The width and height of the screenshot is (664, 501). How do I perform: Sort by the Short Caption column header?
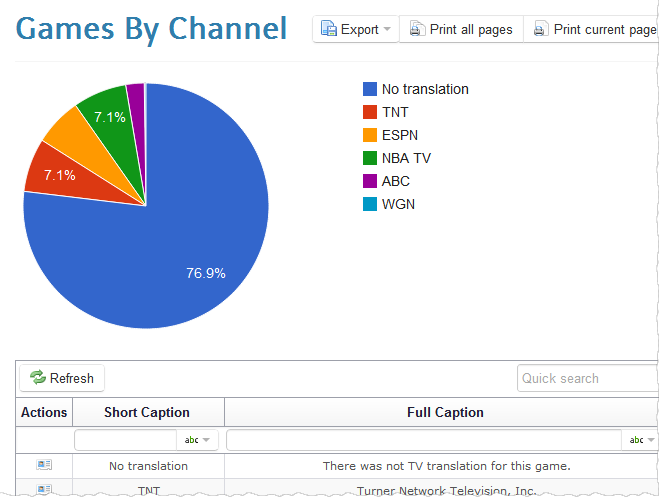click(x=146, y=412)
